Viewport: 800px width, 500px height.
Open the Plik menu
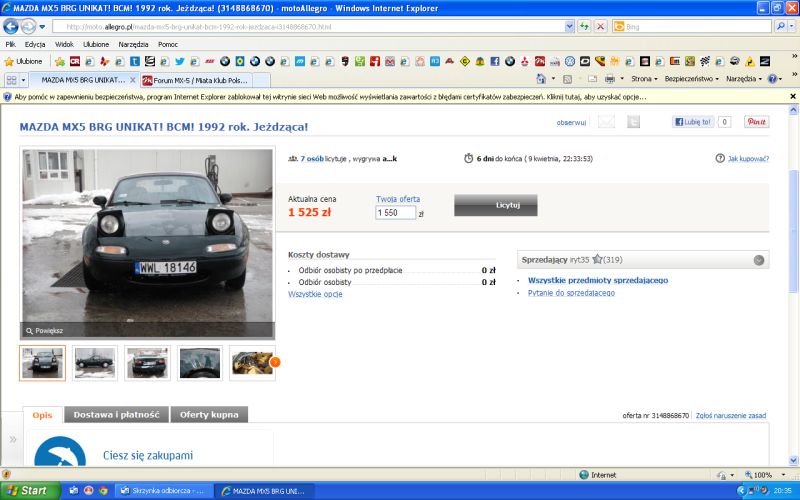[x=11, y=44]
